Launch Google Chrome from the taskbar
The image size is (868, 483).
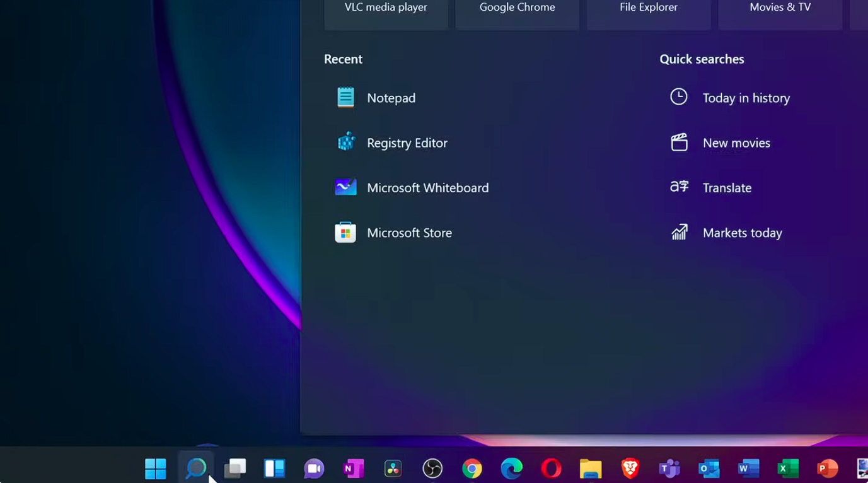[472, 468]
